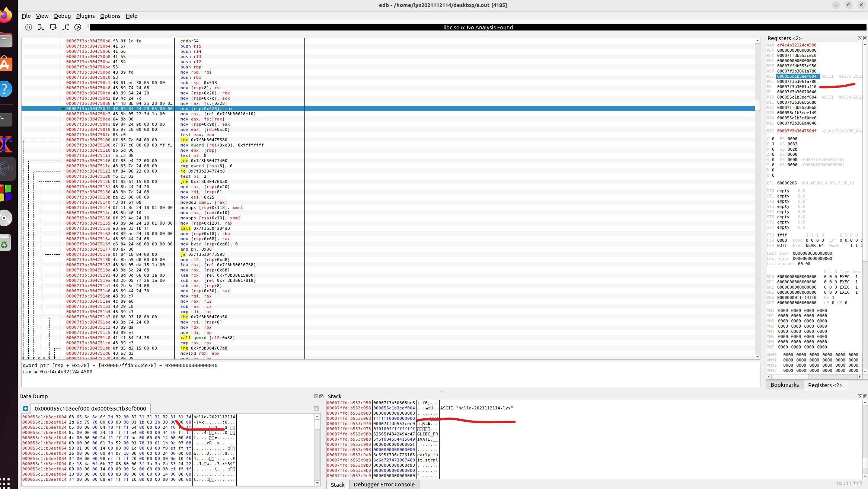The width and height of the screenshot is (868, 489).
Task: Click stack address 00007ffd:b553c950
Action: pos(349,403)
